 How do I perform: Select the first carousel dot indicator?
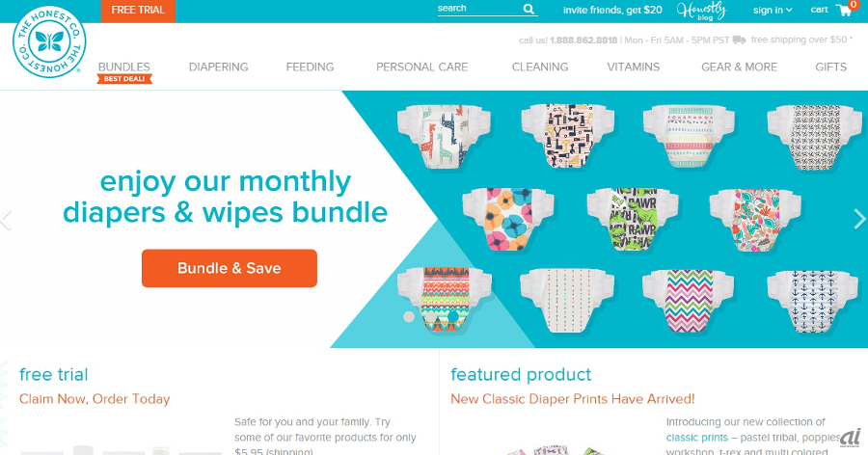coord(409,316)
